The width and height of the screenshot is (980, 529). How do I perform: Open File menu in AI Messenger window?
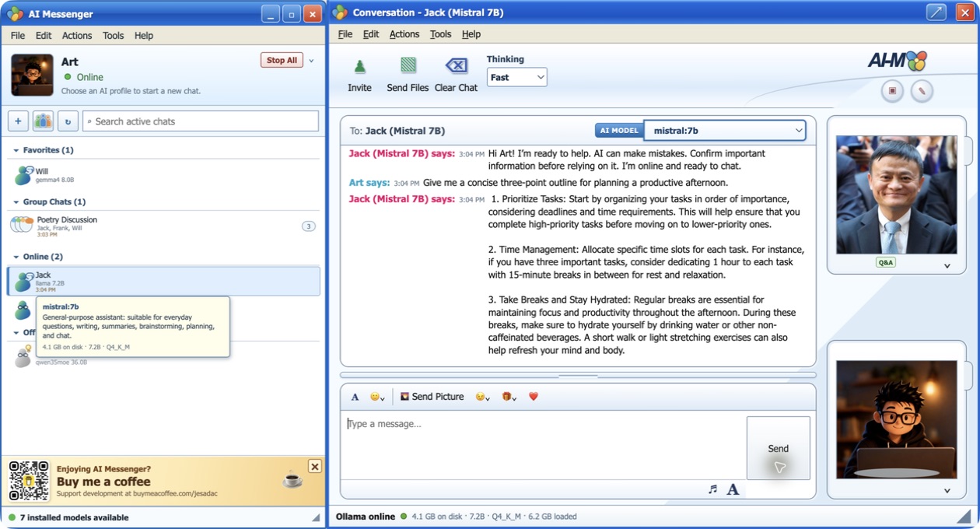[x=18, y=36]
